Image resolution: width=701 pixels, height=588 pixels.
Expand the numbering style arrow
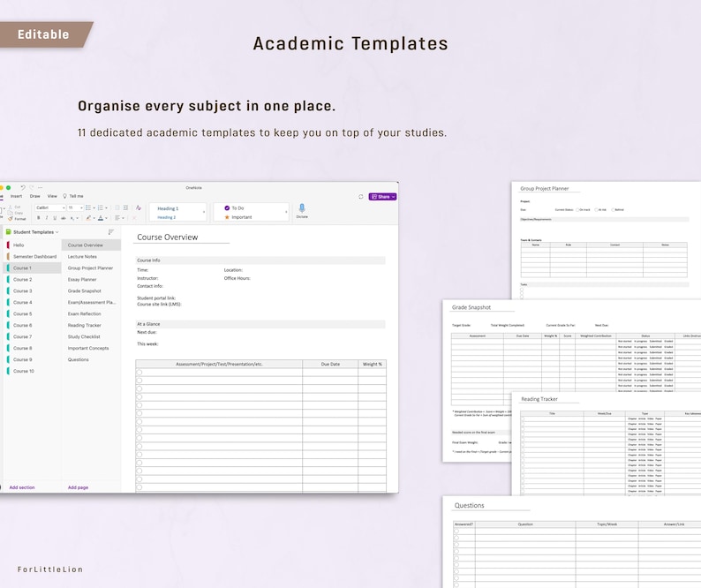pyautogui.click(x=107, y=208)
